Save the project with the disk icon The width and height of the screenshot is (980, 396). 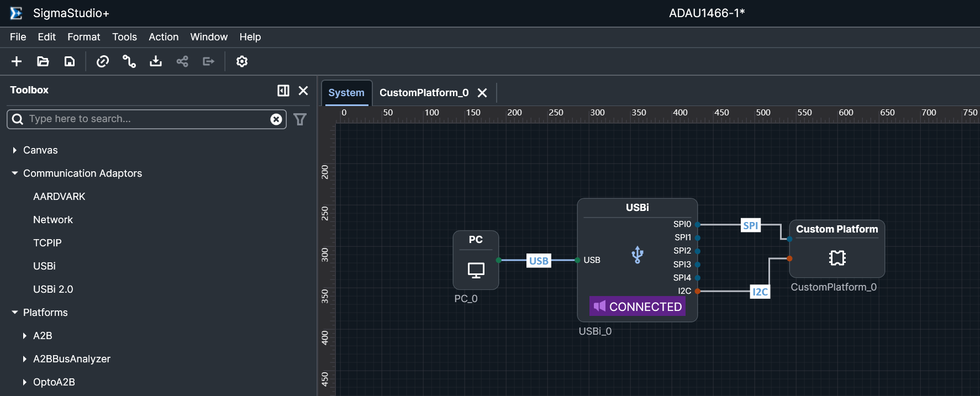tap(70, 61)
